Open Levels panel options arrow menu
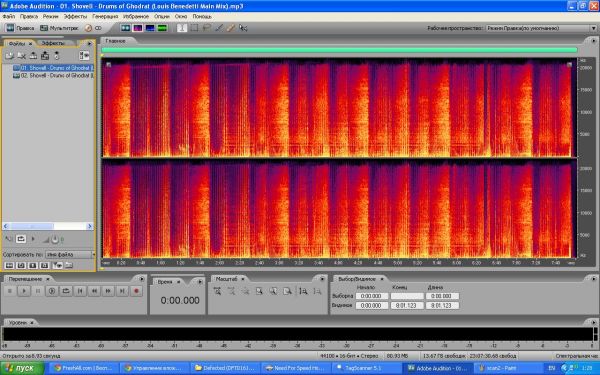Screen dimensions: 600x375 coord(593,323)
